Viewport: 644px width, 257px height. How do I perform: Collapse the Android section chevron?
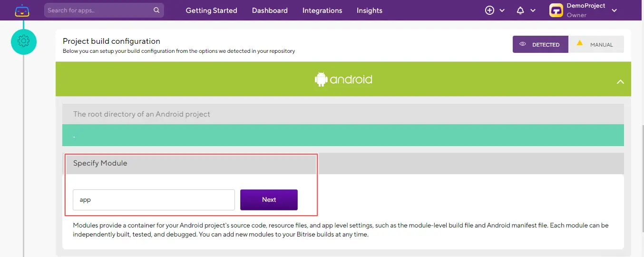pyautogui.click(x=620, y=82)
